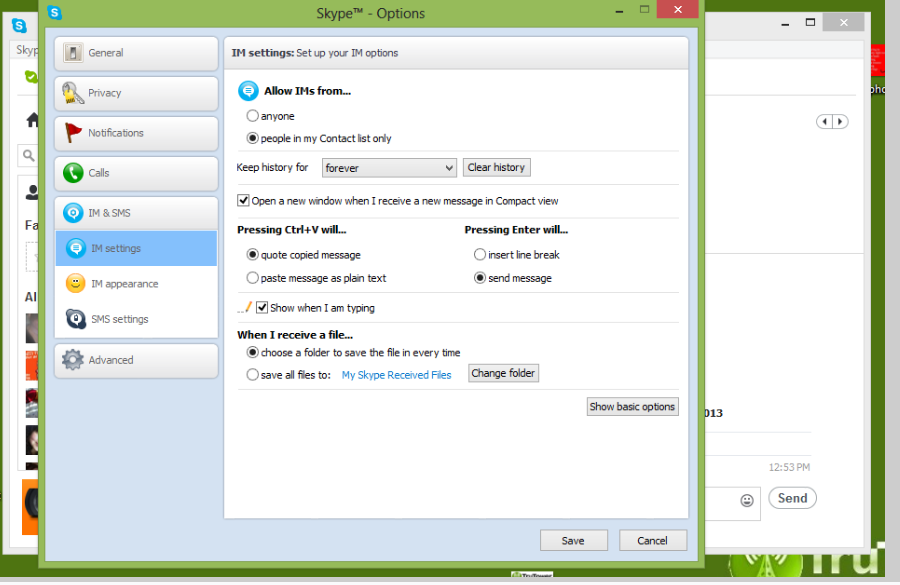
Task: Choose 'paste message as plain text'
Action: point(253,278)
